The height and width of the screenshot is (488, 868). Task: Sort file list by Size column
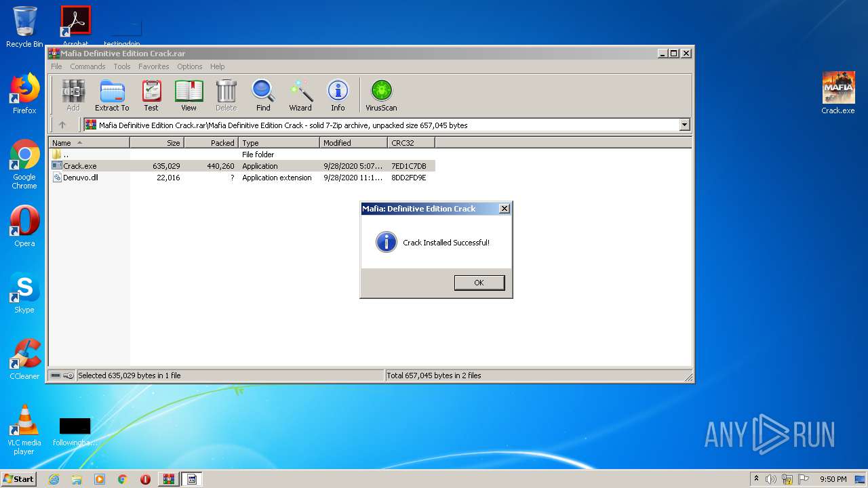point(157,142)
